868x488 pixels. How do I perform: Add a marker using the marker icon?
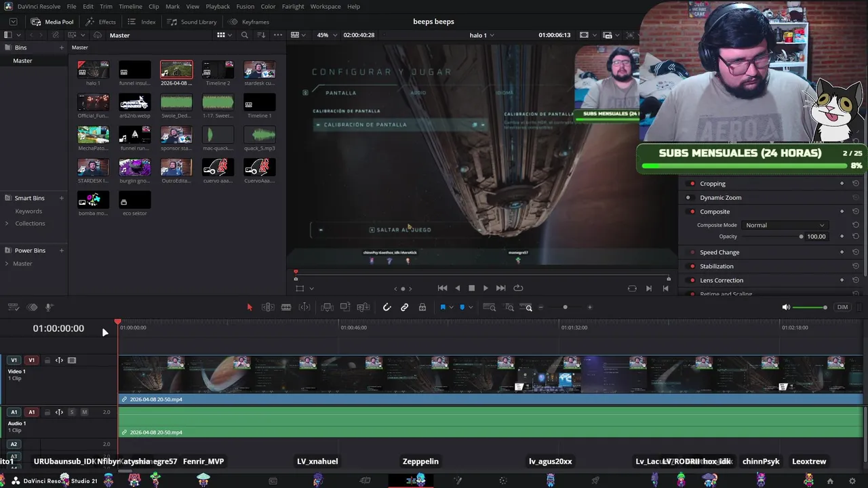[462, 307]
